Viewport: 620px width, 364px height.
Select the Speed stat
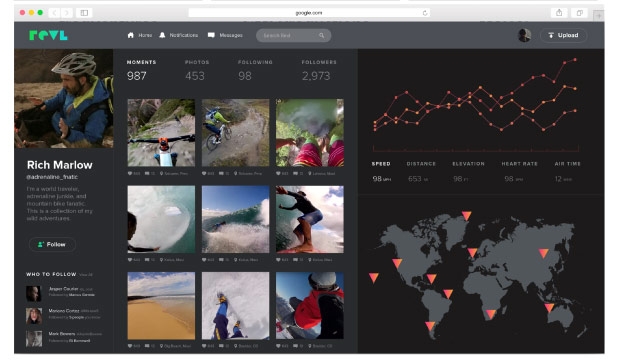[x=381, y=172]
